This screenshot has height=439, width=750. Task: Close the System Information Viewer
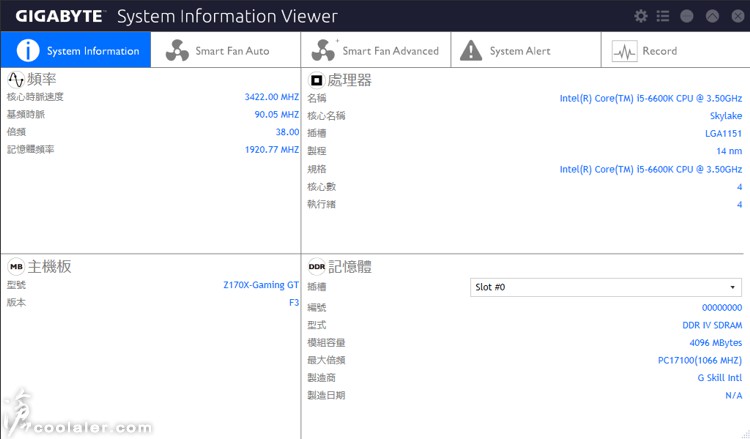point(738,16)
